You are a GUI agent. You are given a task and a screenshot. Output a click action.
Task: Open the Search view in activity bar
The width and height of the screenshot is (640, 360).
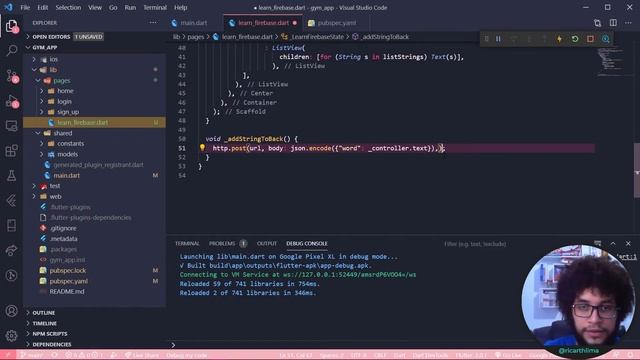(11, 51)
